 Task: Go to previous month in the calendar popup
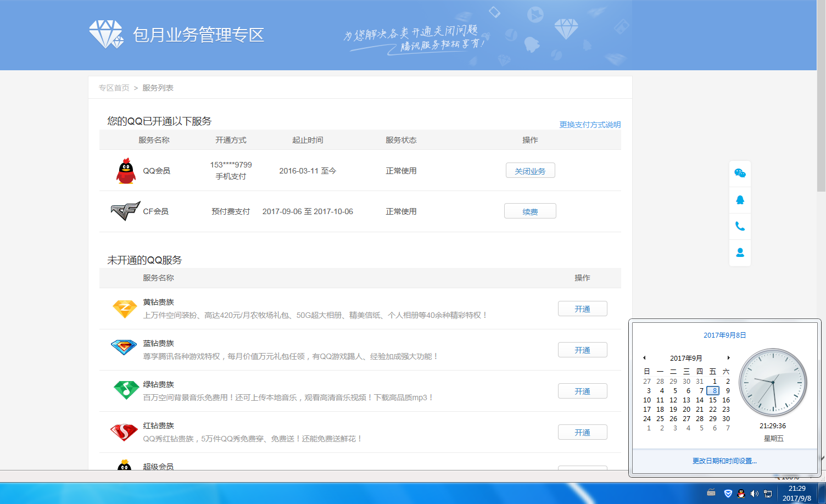[644, 358]
